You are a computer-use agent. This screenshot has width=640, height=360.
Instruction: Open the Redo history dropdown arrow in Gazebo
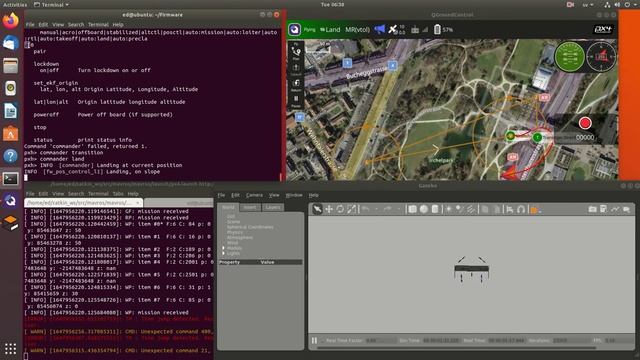pyautogui.click(x=398, y=209)
